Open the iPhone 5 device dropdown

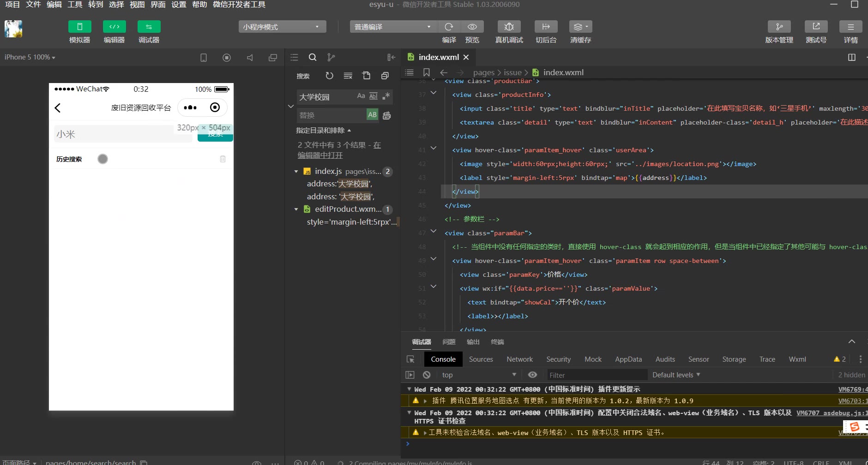pyautogui.click(x=30, y=57)
